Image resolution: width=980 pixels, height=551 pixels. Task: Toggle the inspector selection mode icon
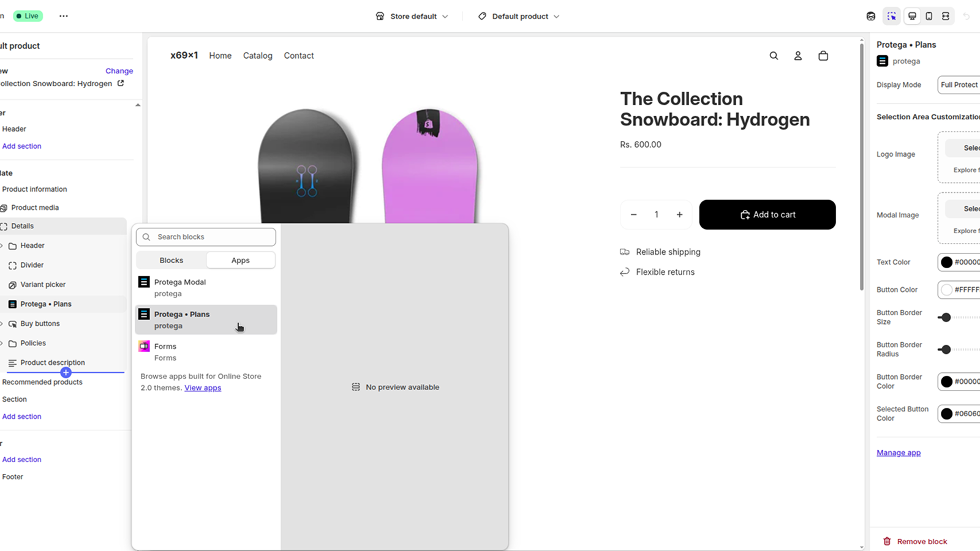pyautogui.click(x=892, y=17)
